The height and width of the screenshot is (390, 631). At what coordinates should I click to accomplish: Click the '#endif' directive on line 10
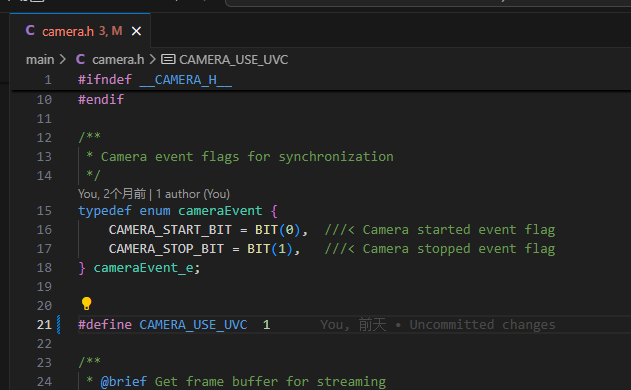(101, 99)
